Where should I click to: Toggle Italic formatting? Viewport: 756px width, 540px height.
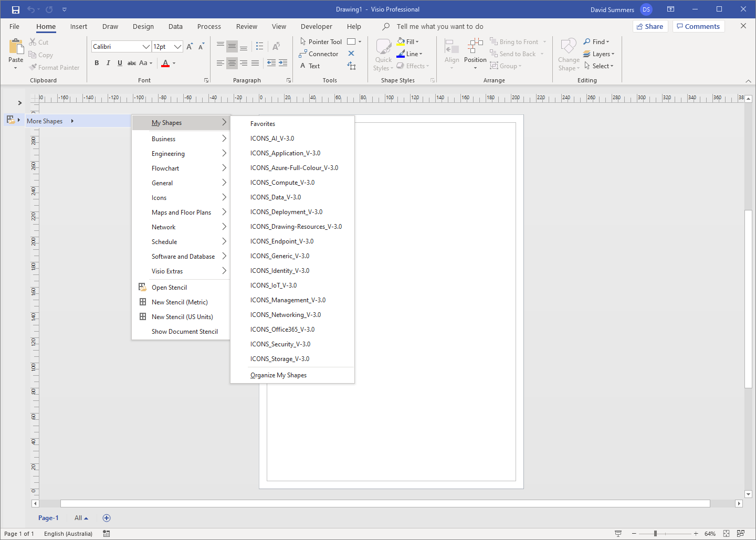tap(108, 63)
